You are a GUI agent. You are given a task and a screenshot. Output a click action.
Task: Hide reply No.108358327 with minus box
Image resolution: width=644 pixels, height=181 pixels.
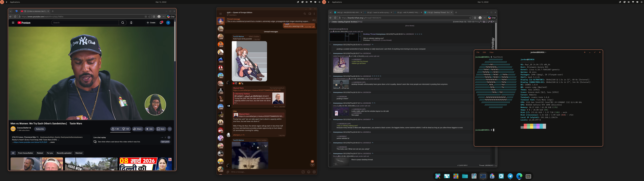(330, 45)
